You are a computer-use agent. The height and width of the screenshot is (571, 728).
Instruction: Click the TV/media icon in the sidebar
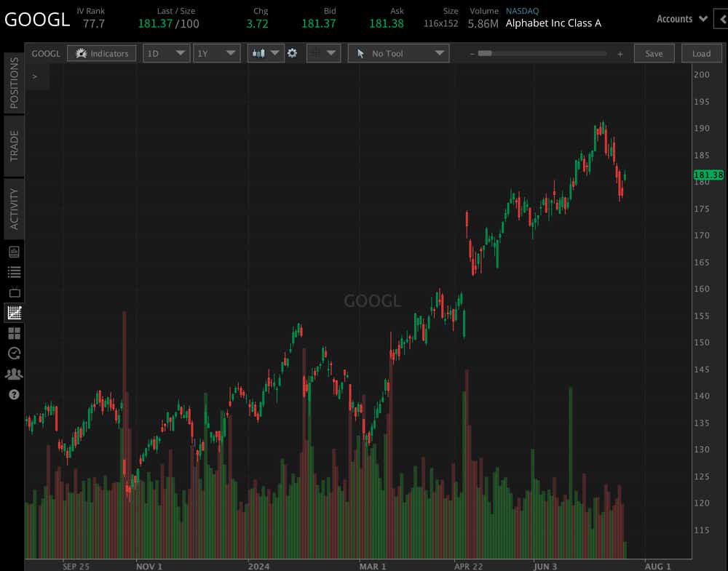[x=12, y=292]
